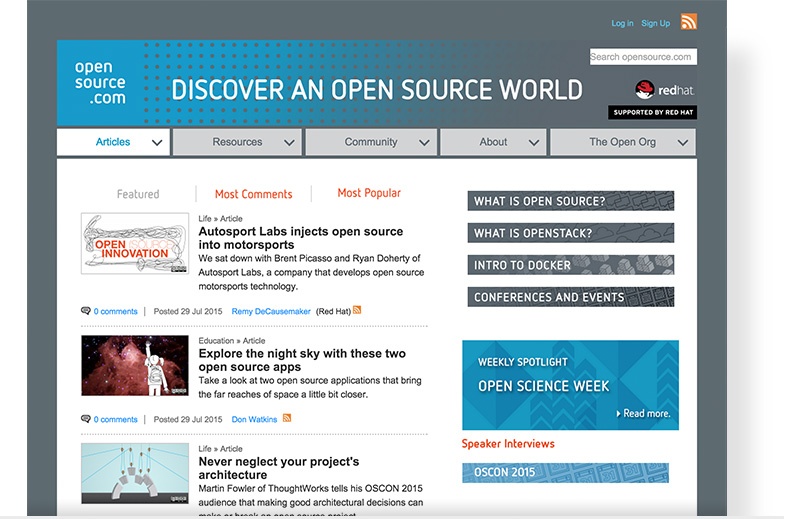800x519 pixels.
Task: Click RSS icon beside Don Watkins
Action: [287, 418]
